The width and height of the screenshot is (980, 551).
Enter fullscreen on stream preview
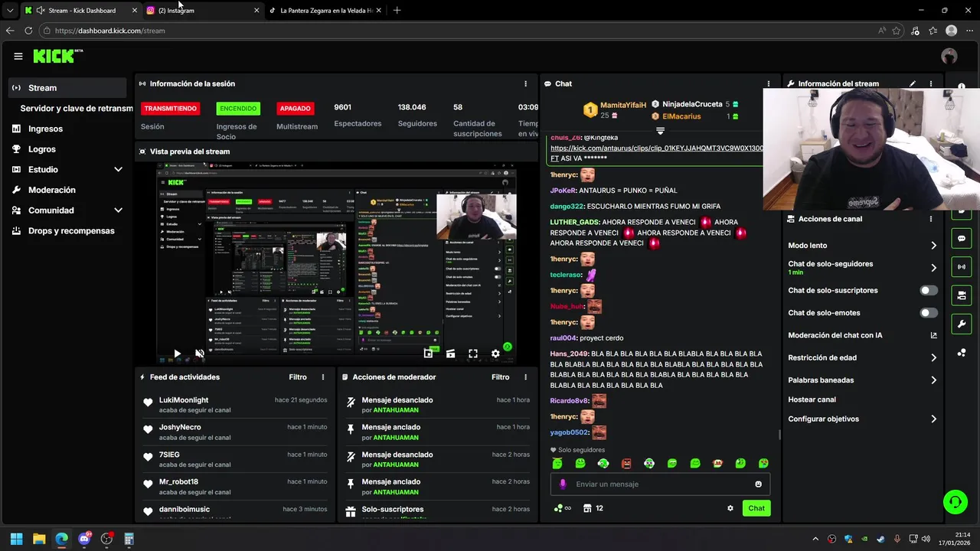tap(473, 354)
